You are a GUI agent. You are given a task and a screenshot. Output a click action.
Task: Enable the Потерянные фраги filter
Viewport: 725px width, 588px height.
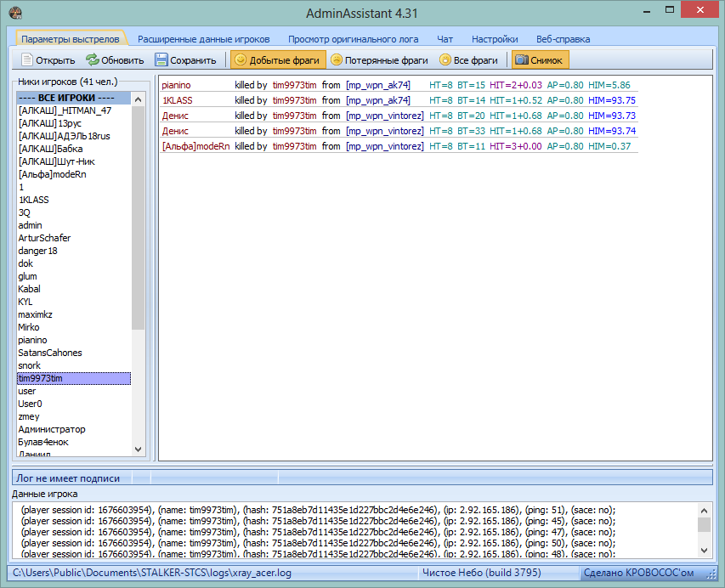tap(380, 60)
